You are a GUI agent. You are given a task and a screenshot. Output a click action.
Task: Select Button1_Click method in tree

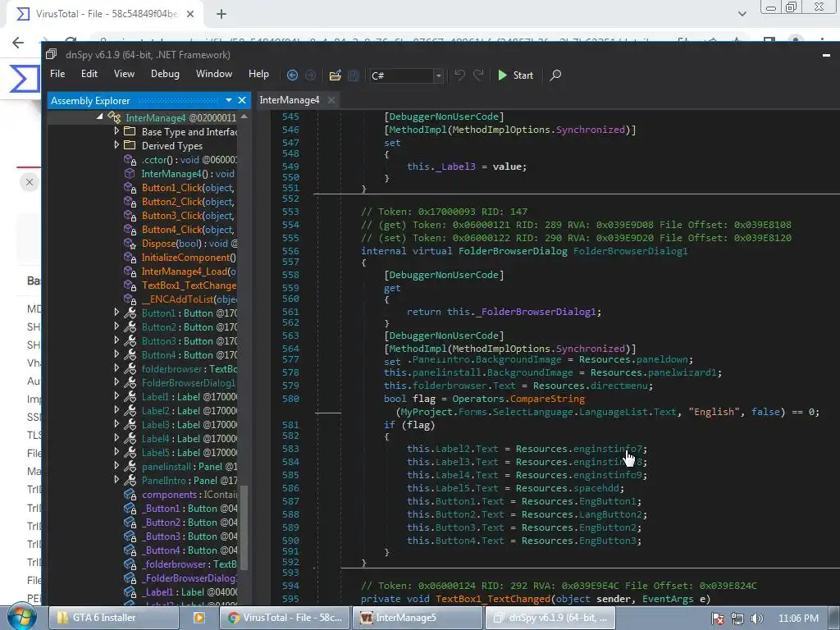(x=171, y=188)
